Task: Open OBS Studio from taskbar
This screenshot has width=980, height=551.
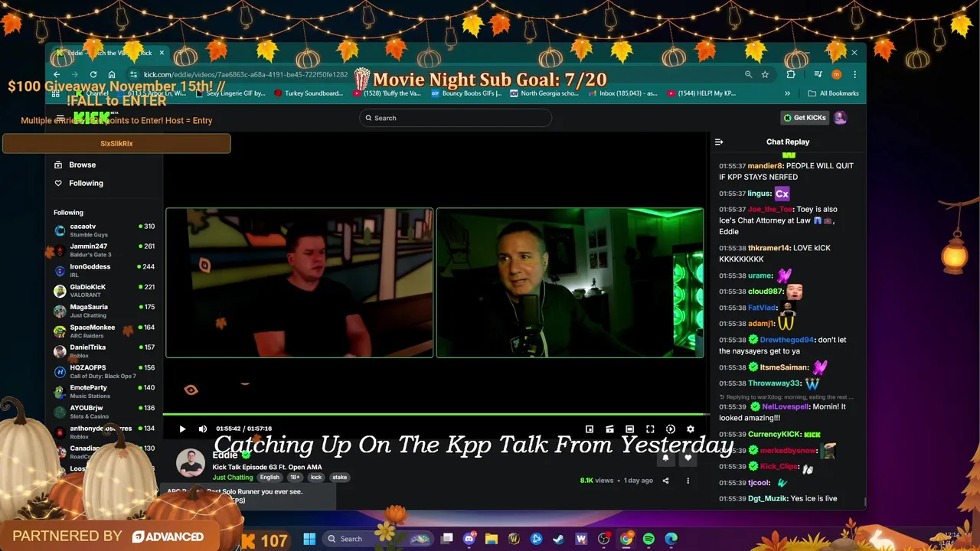Action: (604, 539)
